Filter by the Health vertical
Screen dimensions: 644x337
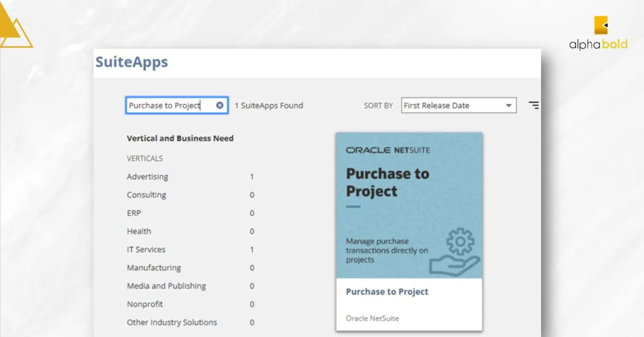(x=139, y=231)
